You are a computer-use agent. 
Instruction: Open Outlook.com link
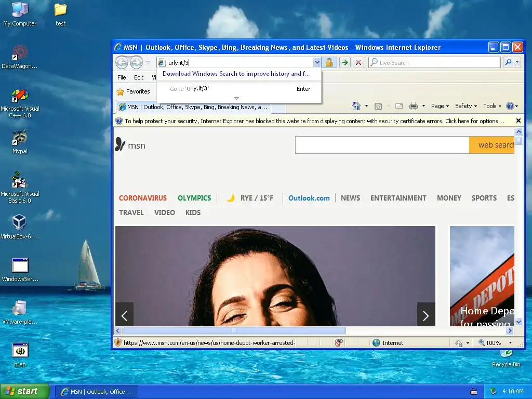pos(309,198)
